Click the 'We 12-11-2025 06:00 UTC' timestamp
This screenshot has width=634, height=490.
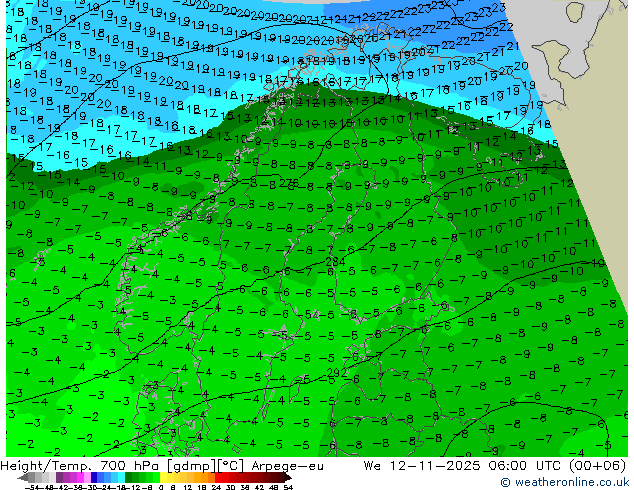(x=462, y=466)
